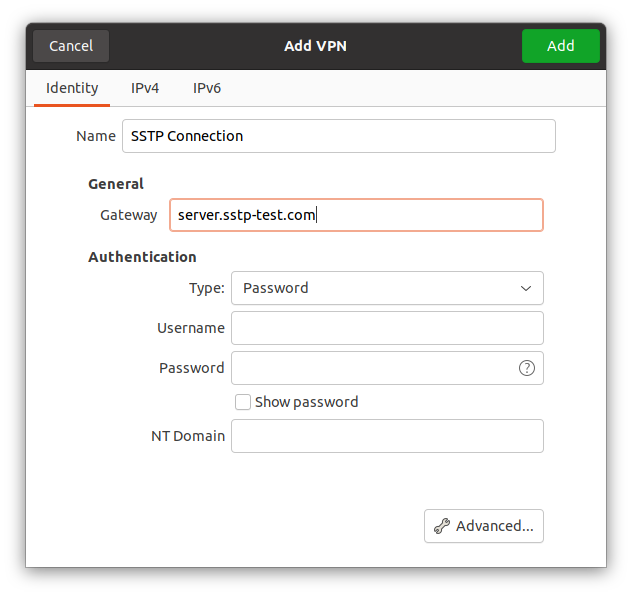Focus the Username input field

coord(387,328)
